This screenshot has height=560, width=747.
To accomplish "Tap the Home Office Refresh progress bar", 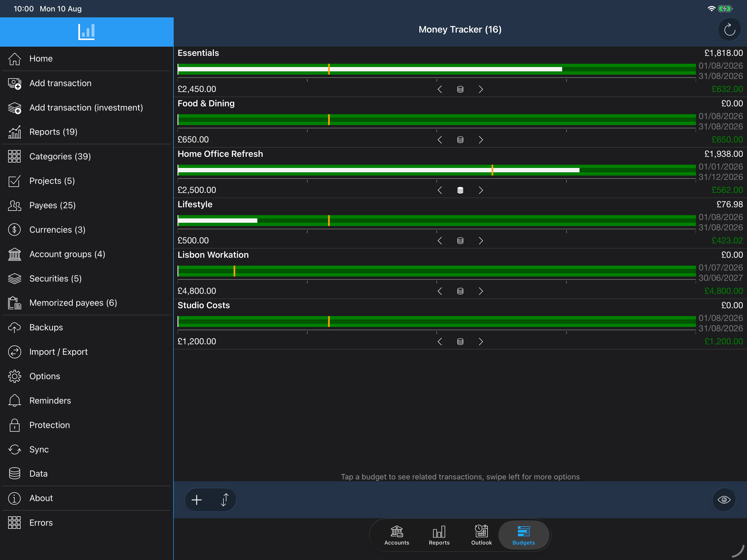I will pos(437,170).
